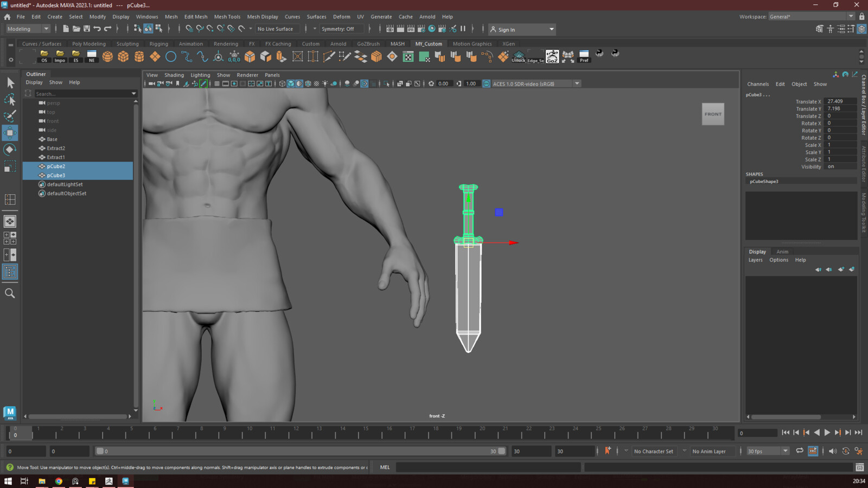The height and width of the screenshot is (488, 868).
Task: Open the Sign In dropdown
Action: point(522,29)
